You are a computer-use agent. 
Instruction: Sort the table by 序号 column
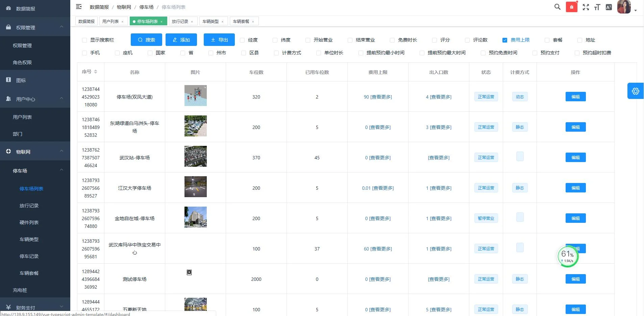point(89,72)
